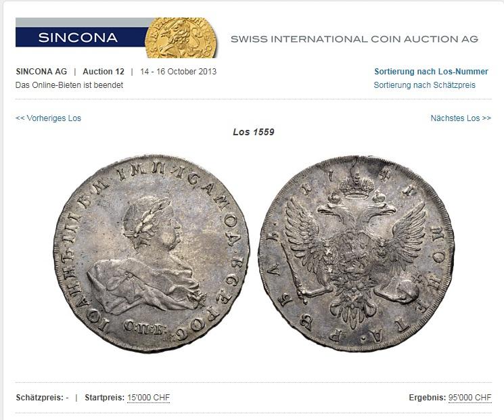Go to Nächstes Los
Screen dimensions: 504x420
pos(461,118)
